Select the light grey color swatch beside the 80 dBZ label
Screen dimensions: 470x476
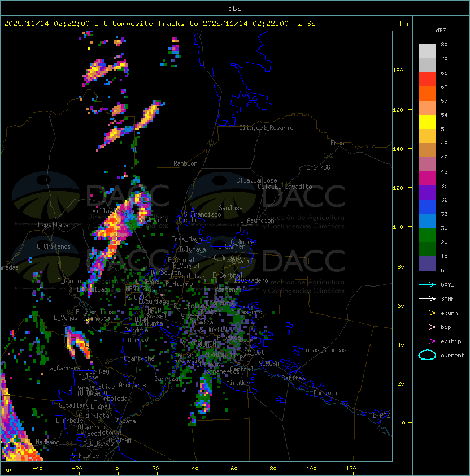(427, 51)
